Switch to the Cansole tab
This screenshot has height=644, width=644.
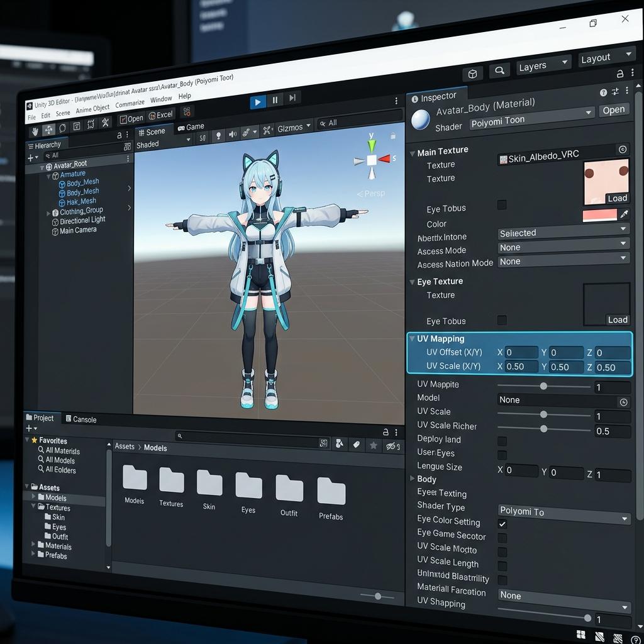(x=81, y=419)
